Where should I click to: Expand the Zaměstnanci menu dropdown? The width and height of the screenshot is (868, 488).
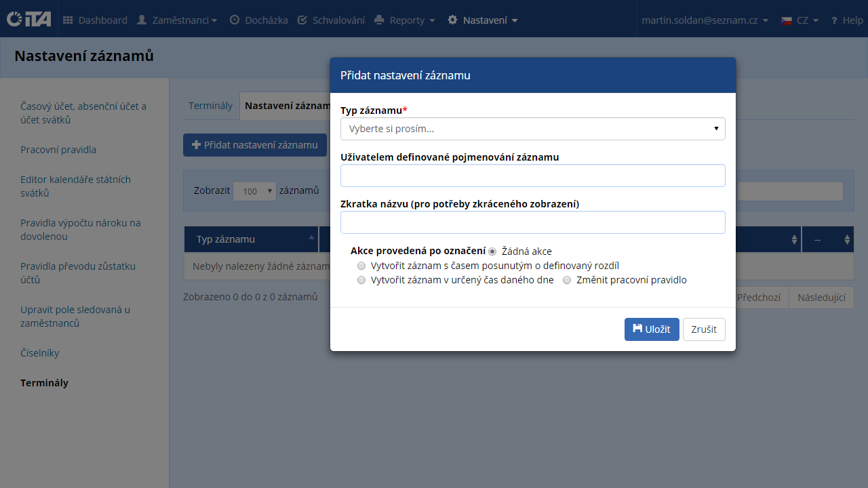coord(177,20)
